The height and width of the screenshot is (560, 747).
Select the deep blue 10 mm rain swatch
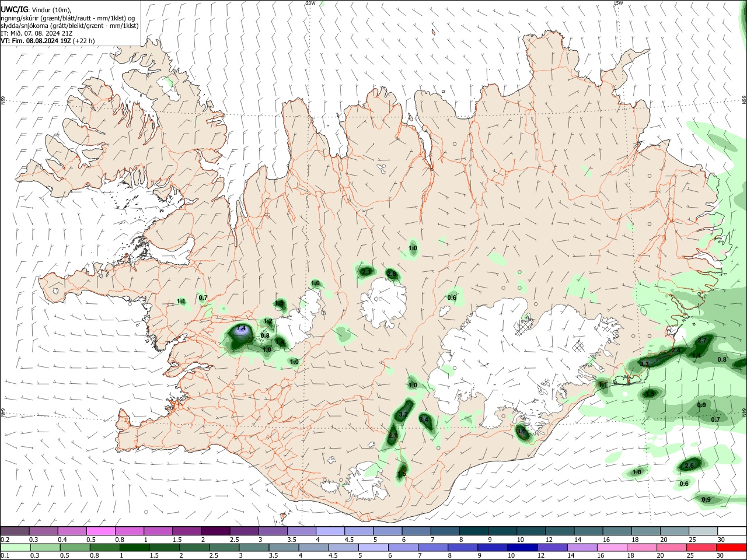tap(521, 547)
